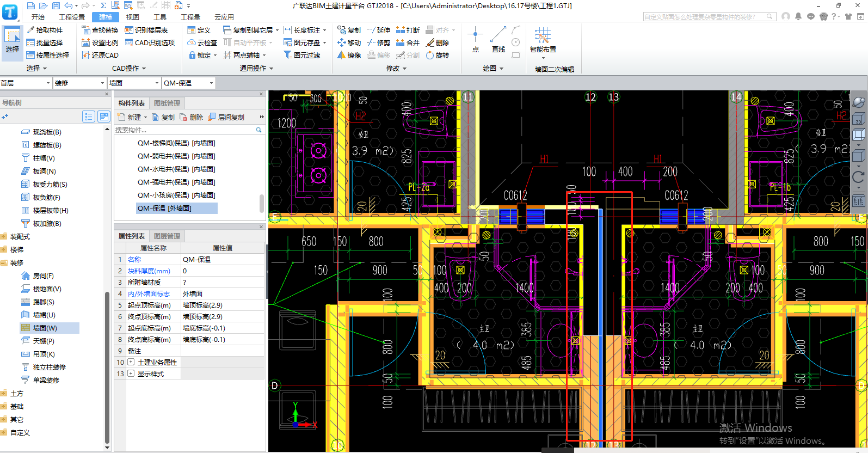Click 新建 new component button

coord(130,117)
